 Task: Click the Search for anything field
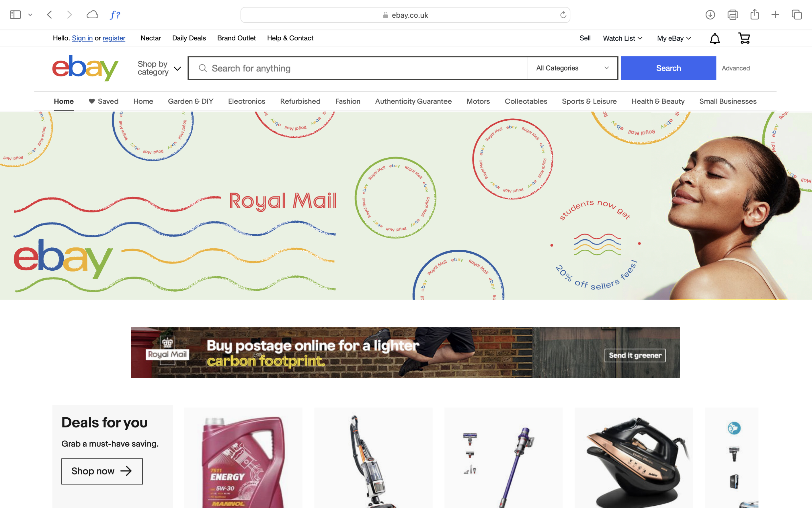(x=358, y=68)
